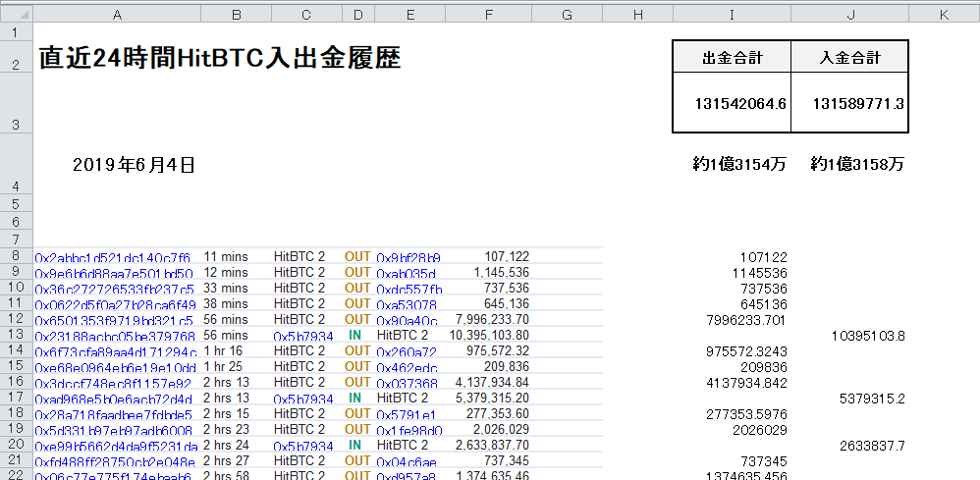
Task: Open address link 0x5791e1
Action: coord(406,414)
